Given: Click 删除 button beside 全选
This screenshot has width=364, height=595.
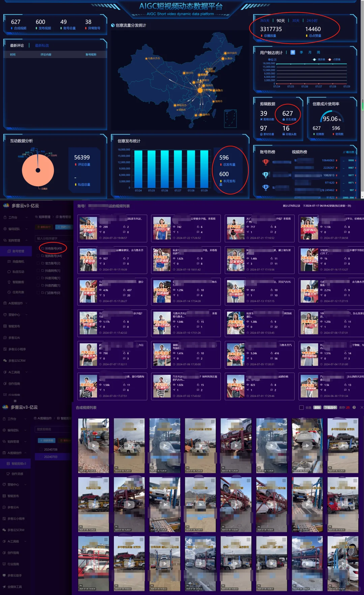Looking at the screenshot, I should pyautogui.click(x=317, y=407).
